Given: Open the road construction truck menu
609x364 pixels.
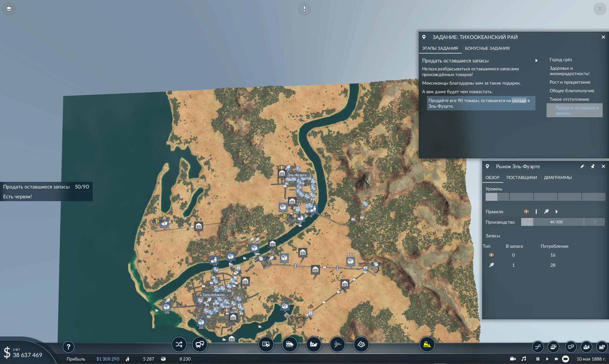Looking at the screenshot, I should 266,344.
